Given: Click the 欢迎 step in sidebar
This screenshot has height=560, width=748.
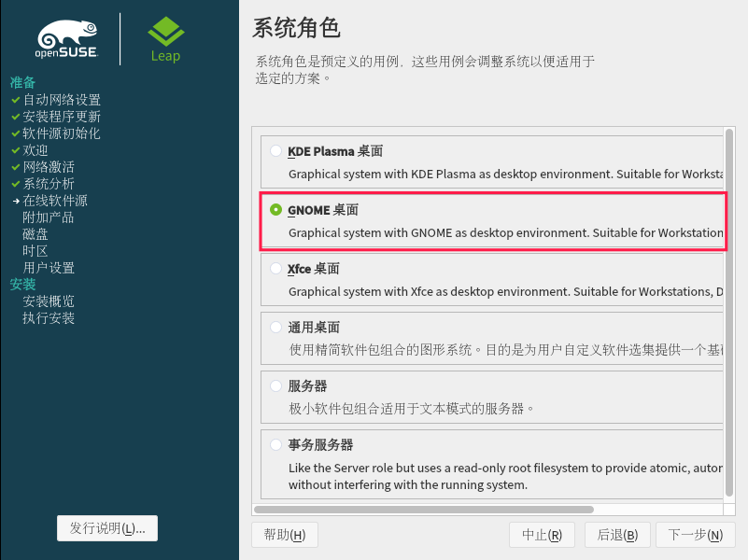Looking at the screenshot, I should pos(35,150).
